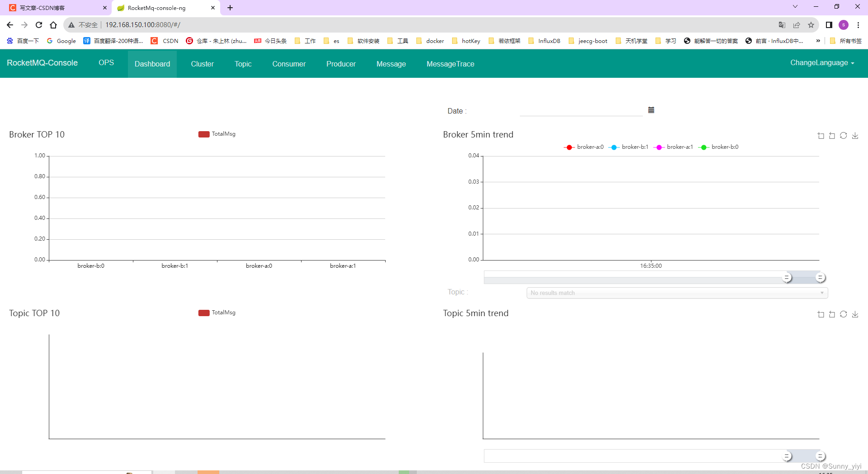
Task: Click Broker trend zoom slider right handle
Action: (820, 277)
